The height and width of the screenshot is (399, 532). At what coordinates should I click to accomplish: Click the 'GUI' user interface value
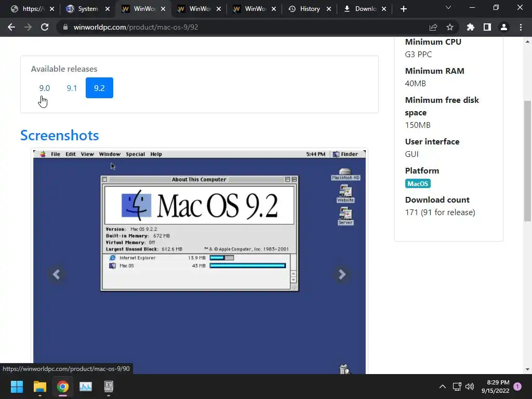[411, 154]
